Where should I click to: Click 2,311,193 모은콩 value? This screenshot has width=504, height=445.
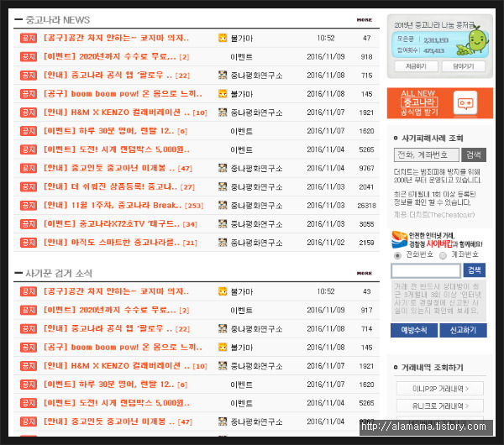pyautogui.click(x=436, y=40)
